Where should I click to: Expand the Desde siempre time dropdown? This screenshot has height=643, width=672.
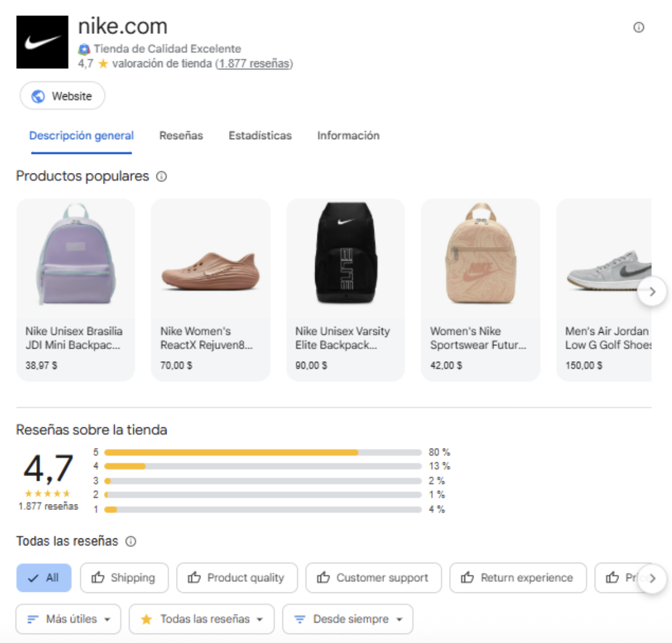click(x=347, y=619)
